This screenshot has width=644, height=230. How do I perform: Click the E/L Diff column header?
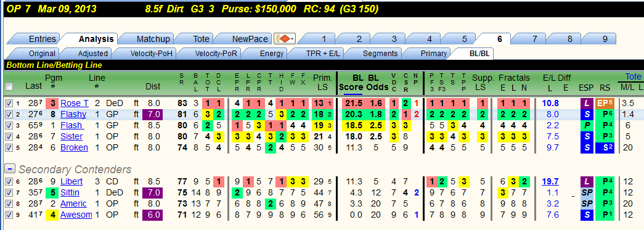556,78
